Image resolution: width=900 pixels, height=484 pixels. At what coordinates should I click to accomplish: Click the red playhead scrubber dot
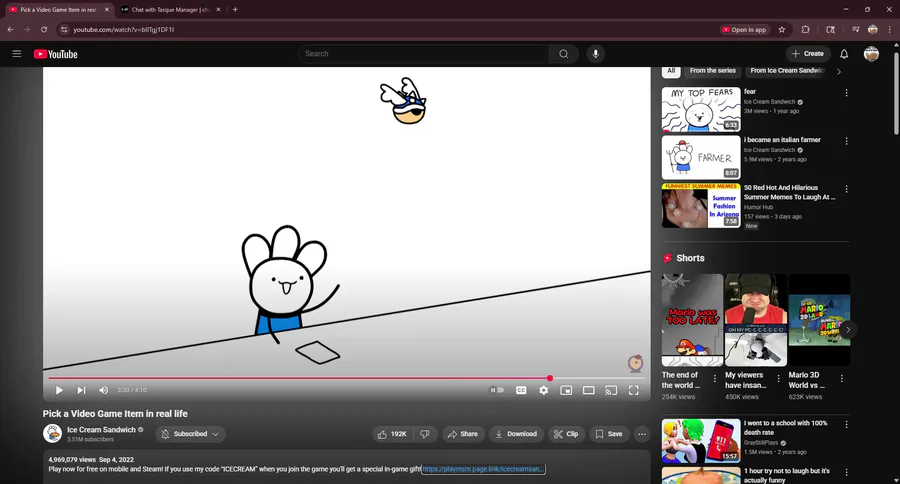550,378
